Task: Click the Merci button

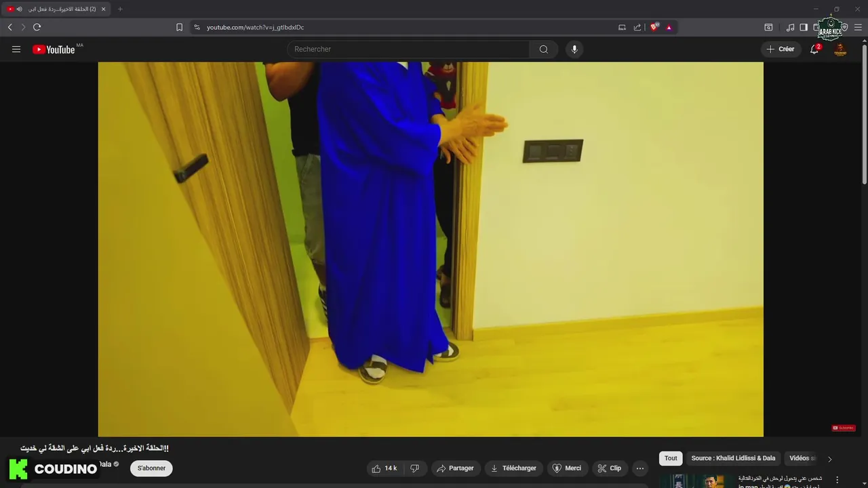Action: (567, 468)
